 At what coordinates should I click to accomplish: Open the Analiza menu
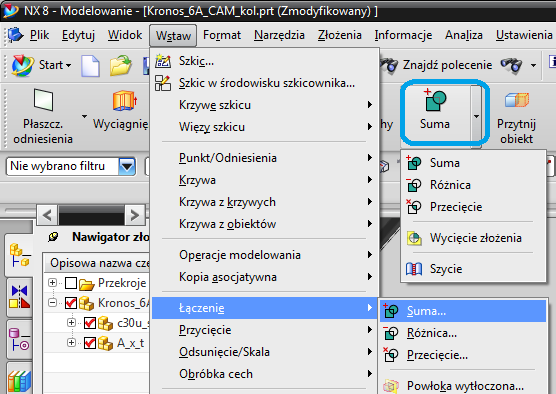(464, 35)
